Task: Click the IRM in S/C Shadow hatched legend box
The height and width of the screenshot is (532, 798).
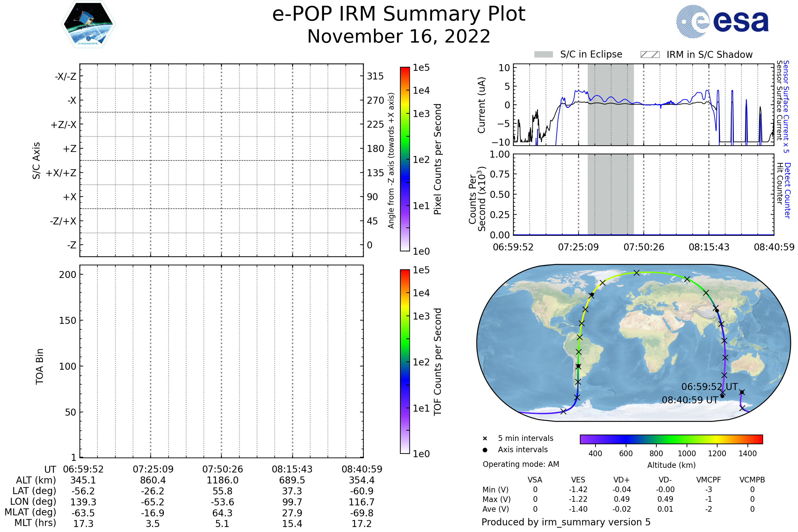Action: tap(650, 55)
